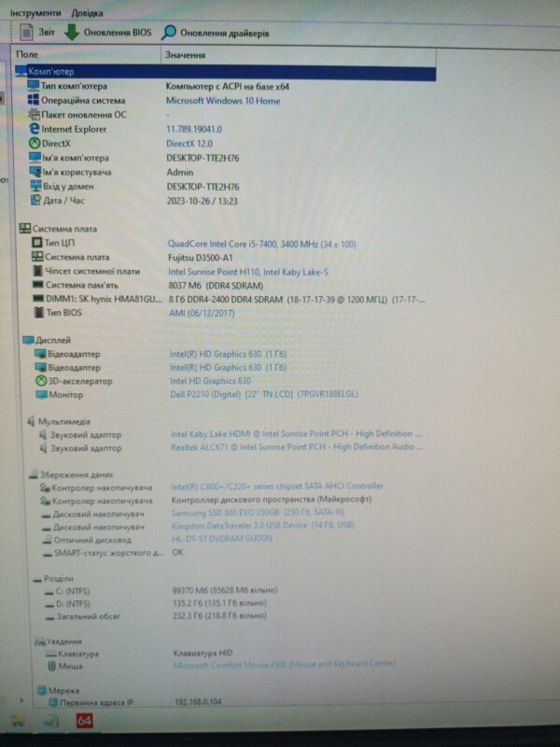Open the Dell P2210 (Digital) monitor link

[264, 394]
